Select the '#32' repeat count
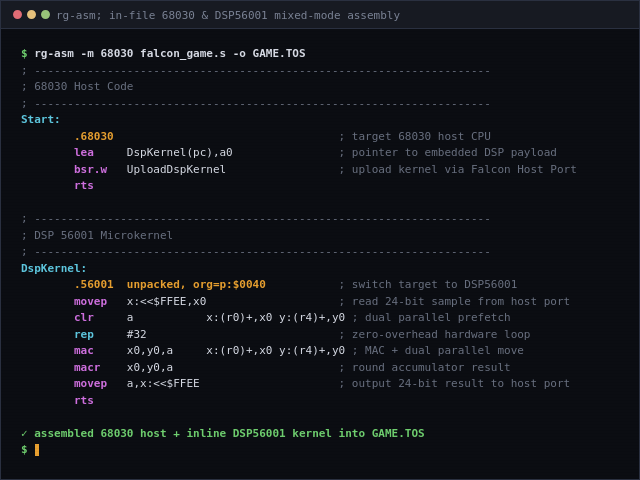Image resolution: width=640 pixels, height=480 pixels. (x=136, y=335)
